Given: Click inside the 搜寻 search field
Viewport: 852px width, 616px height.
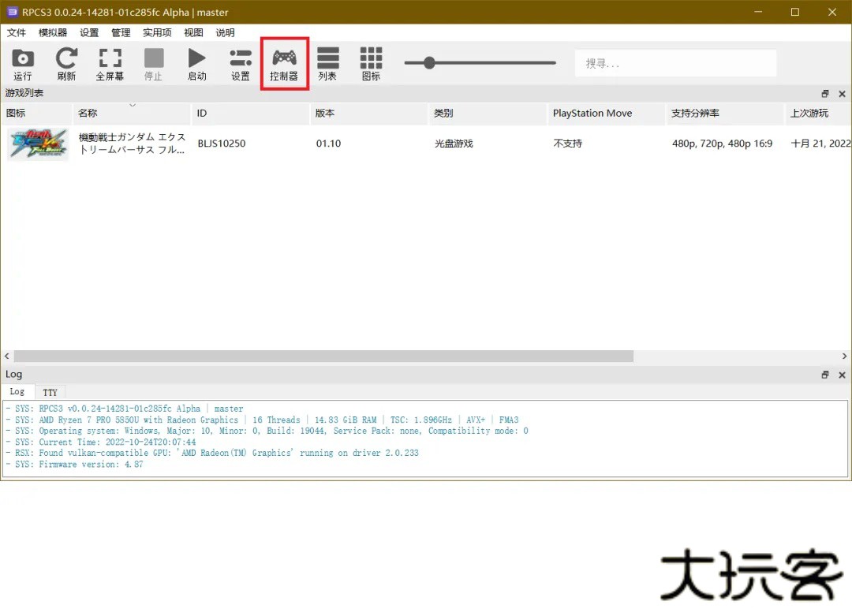Looking at the screenshot, I should [674, 62].
